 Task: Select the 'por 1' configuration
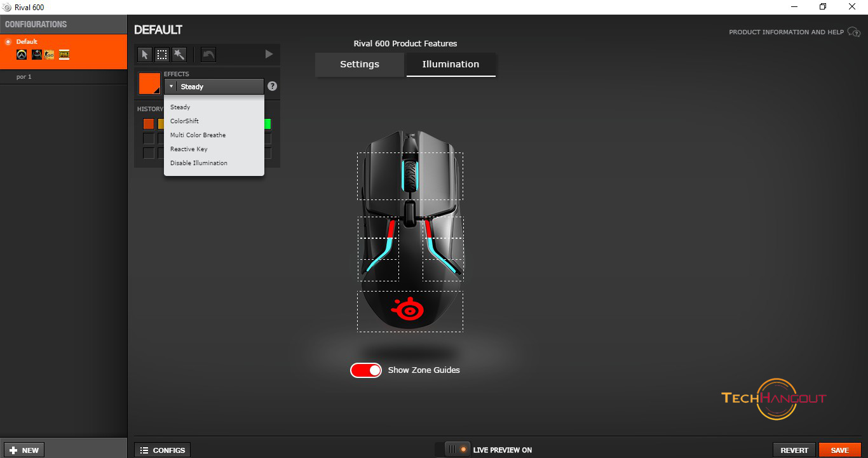[x=64, y=77]
